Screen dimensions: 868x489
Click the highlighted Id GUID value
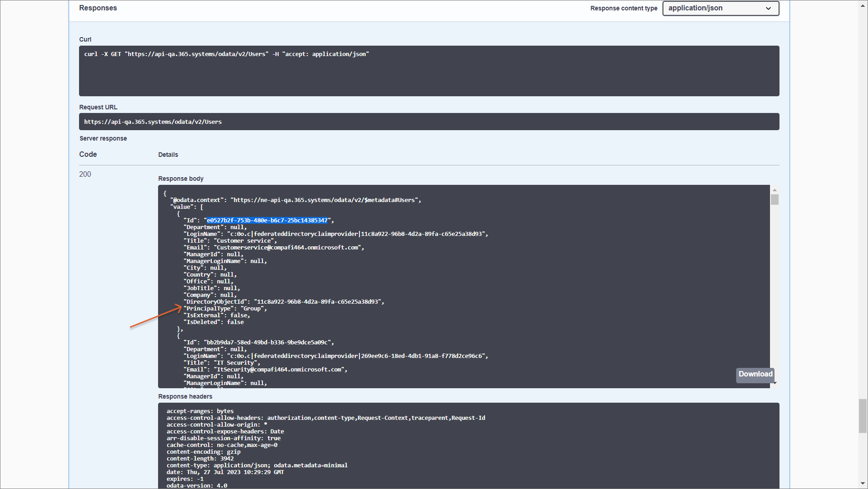pyautogui.click(x=267, y=221)
